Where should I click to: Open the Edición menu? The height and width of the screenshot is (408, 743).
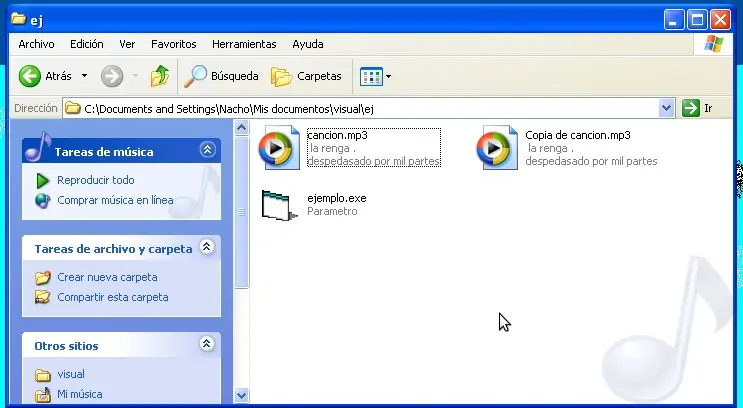coord(87,44)
